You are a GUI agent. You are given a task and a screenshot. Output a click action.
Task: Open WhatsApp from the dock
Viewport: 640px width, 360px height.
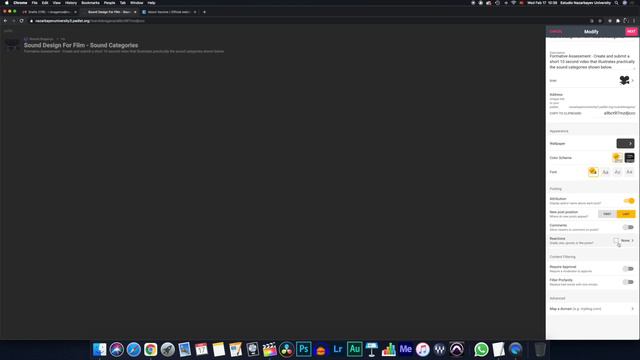481,349
